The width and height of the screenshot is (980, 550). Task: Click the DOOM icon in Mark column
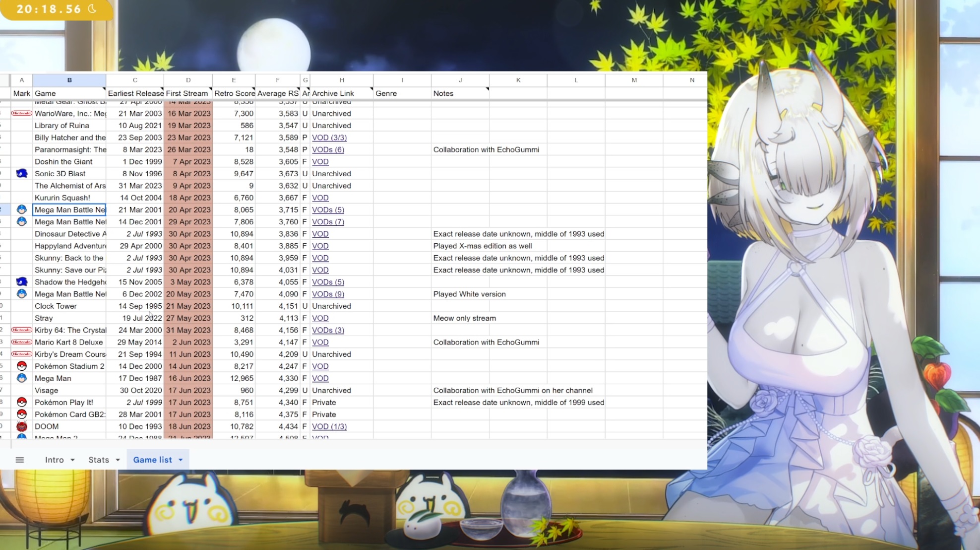[x=22, y=426]
